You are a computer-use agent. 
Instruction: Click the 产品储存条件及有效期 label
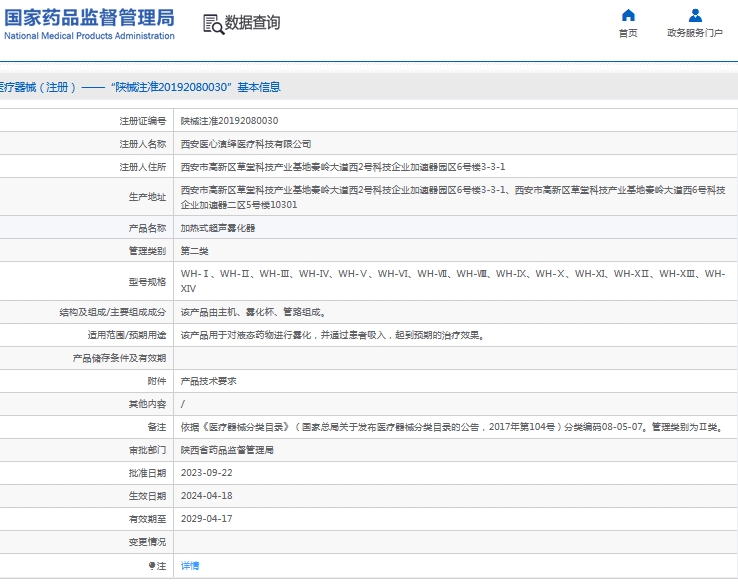click(x=119, y=358)
